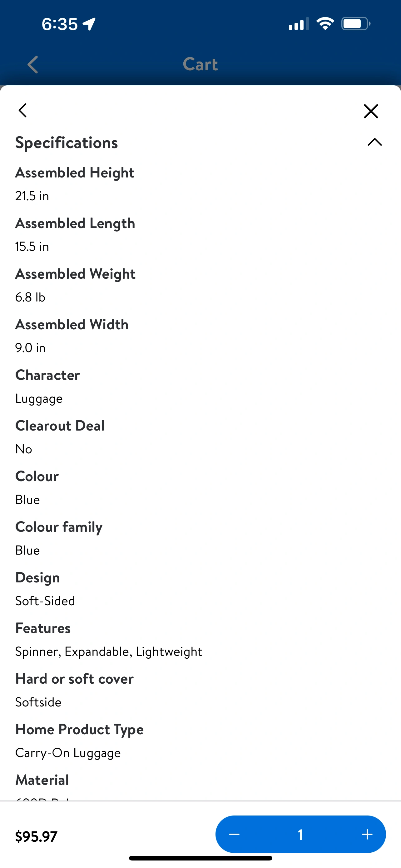
Task: Tap the quantity number 1
Action: coord(300,834)
